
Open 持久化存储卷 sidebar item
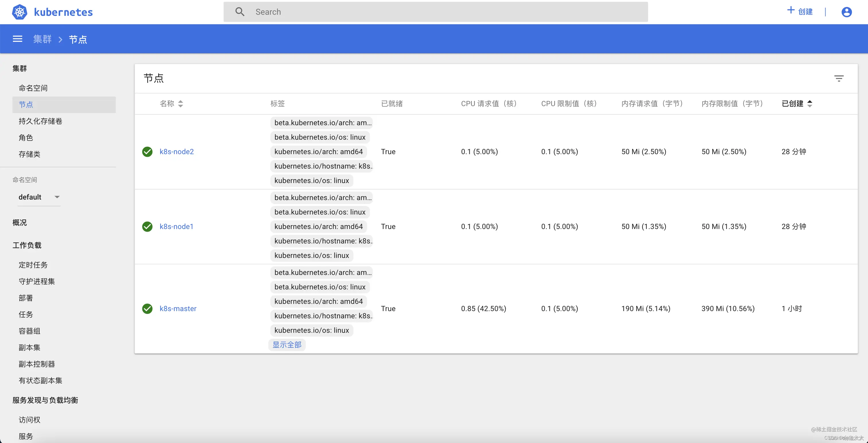click(40, 121)
